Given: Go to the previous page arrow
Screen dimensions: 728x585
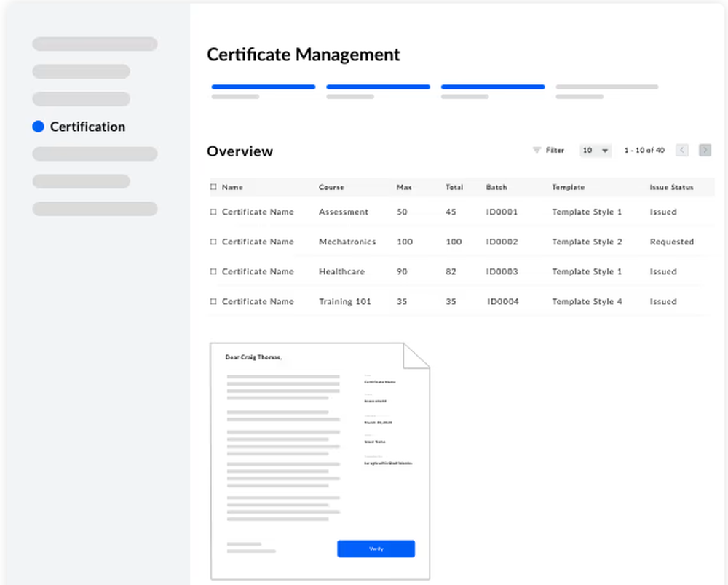Looking at the screenshot, I should click(x=682, y=151).
